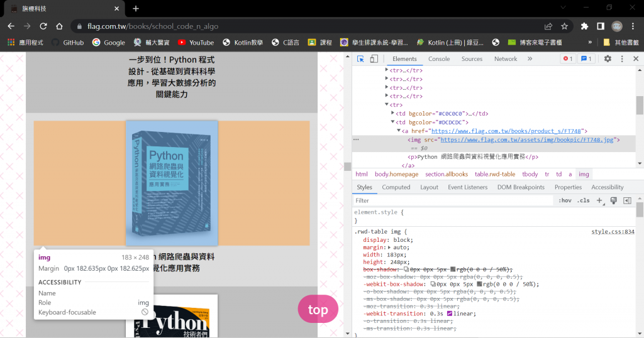644x338 pixels.
Task: Collapse the a href FT748 node
Action: (398, 131)
